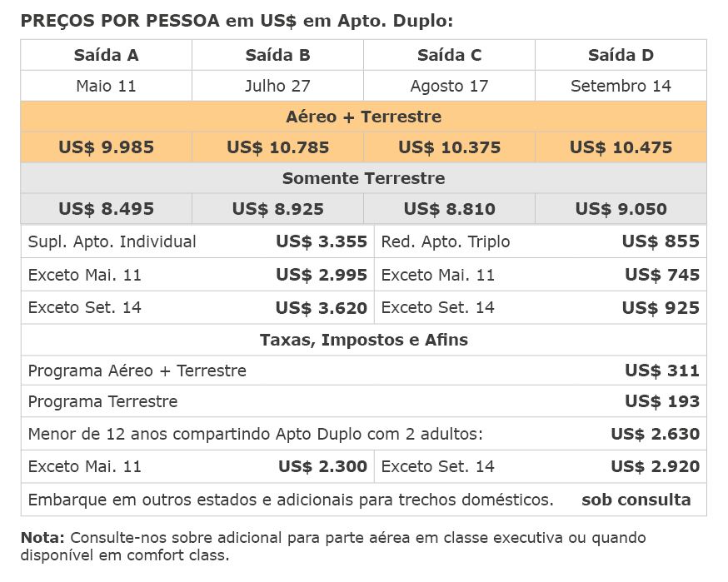Screen dimensions: 728x582
Task: Select the Setembro 14 date cell
Action: (621, 86)
